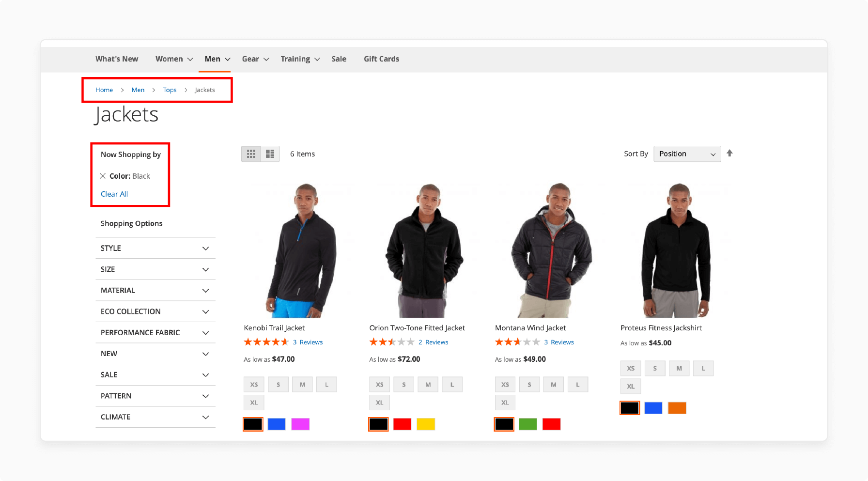Image resolution: width=868 pixels, height=481 pixels.
Task: Select yellow swatch for Orion Two-Tone Jacket
Action: [x=426, y=424]
